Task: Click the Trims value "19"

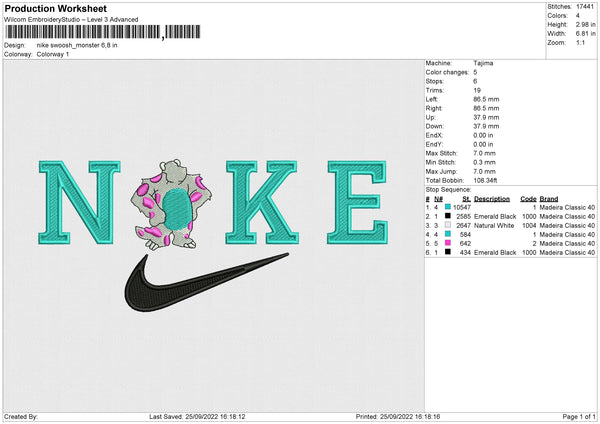Action: [x=477, y=90]
